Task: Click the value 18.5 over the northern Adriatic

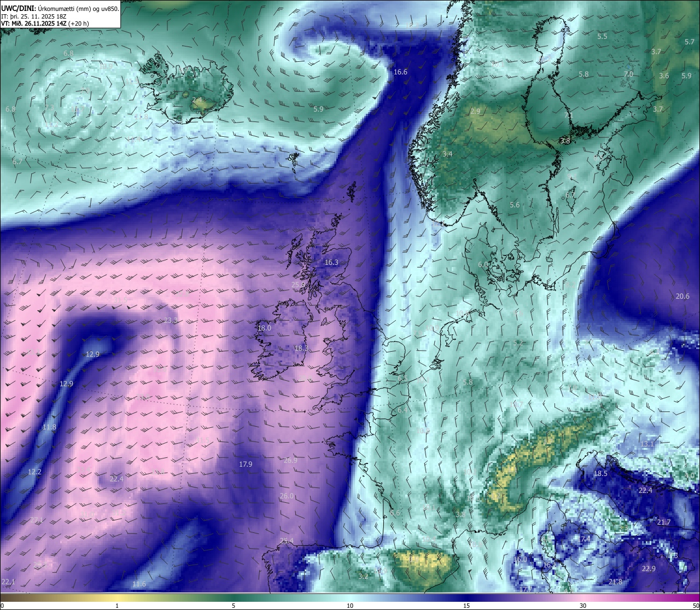Action: tap(600, 474)
